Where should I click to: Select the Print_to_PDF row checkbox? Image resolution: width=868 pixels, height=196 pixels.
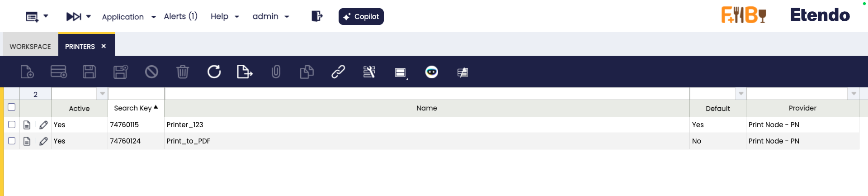[x=12, y=141]
